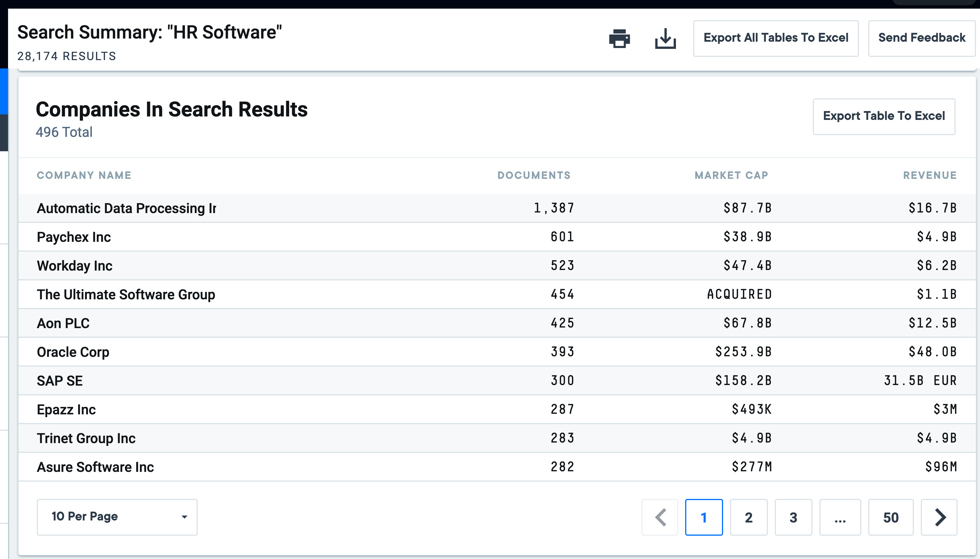Viewport: 980px width, 559px height.
Task: Click Oracle's $253.9B market cap
Action: [x=744, y=352]
